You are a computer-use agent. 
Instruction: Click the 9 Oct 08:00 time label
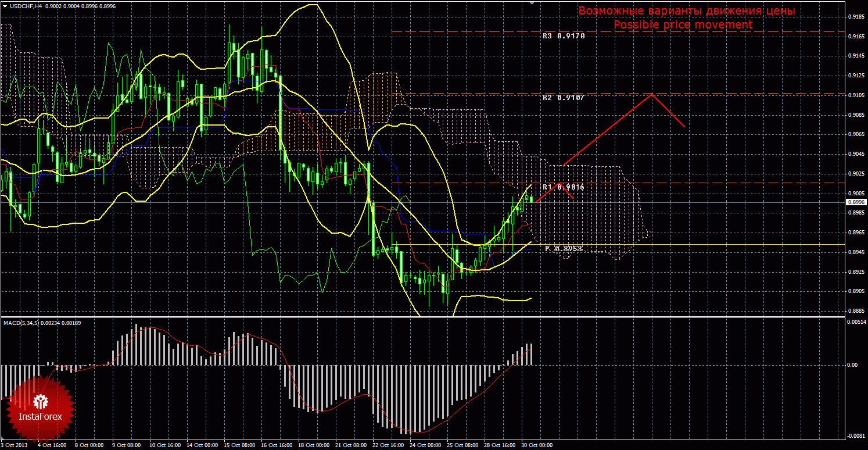(x=128, y=445)
